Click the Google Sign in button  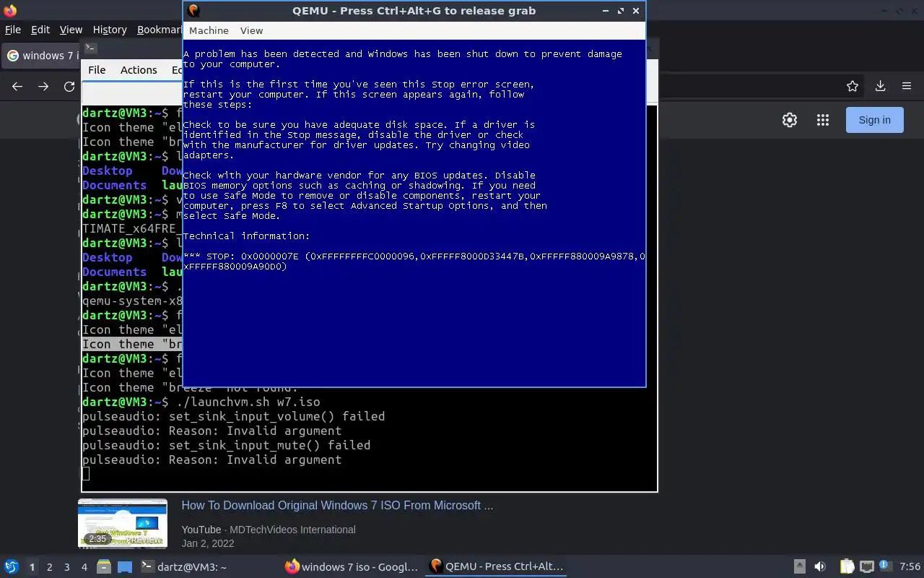874,120
